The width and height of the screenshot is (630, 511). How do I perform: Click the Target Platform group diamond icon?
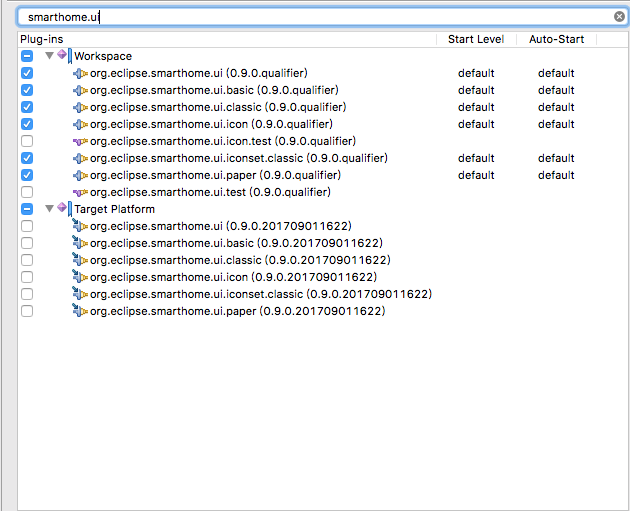point(63,208)
